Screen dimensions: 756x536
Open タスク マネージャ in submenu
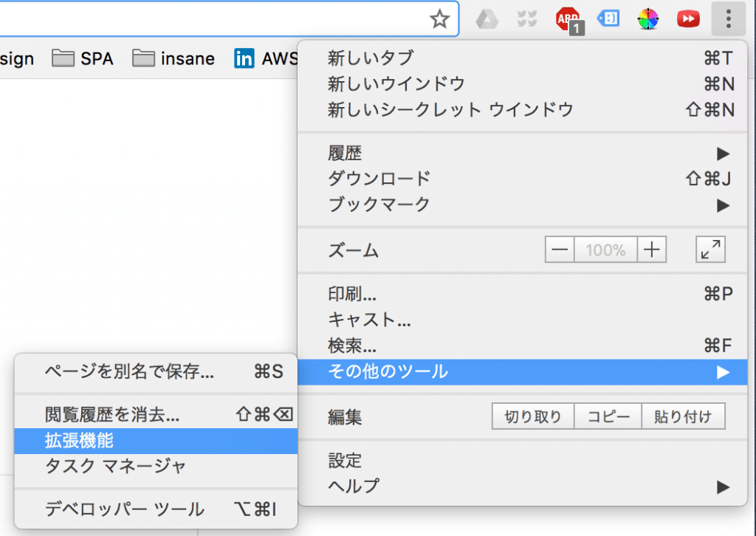156,467
